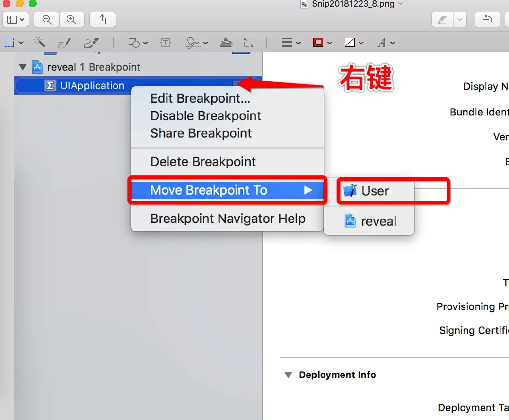The image size is (509, 420).
Task: Click the Bundle Ident label text
Action: click(479, 112)
